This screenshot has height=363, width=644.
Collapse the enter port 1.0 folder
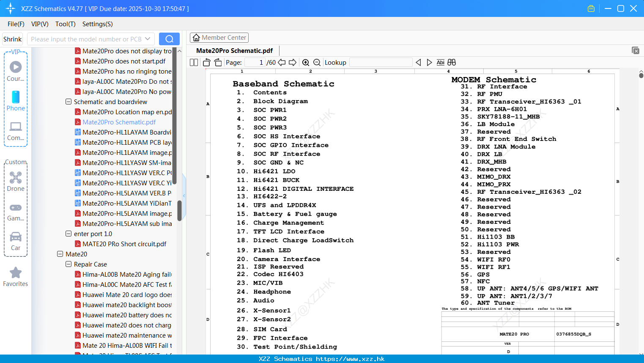tap(69, 234)
